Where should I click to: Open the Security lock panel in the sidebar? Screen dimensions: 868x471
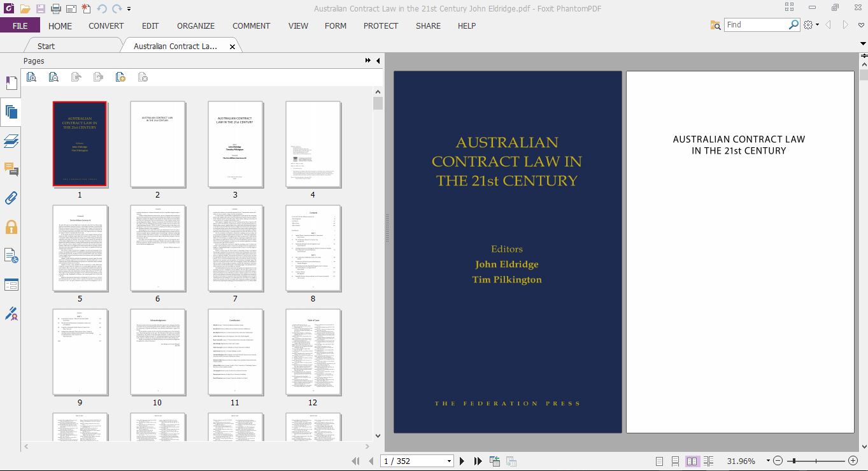pyautogui.click(x=11, y=227)
